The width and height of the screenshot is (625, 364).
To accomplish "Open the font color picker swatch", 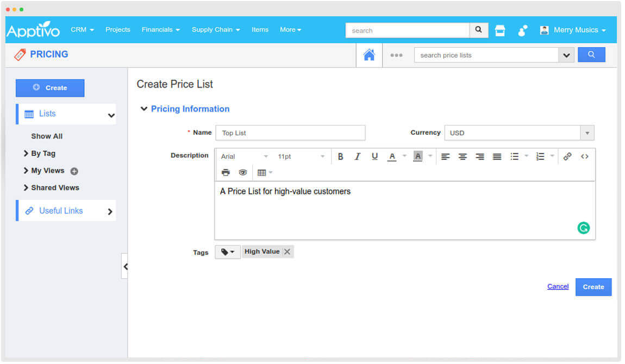I will point(392,156).
